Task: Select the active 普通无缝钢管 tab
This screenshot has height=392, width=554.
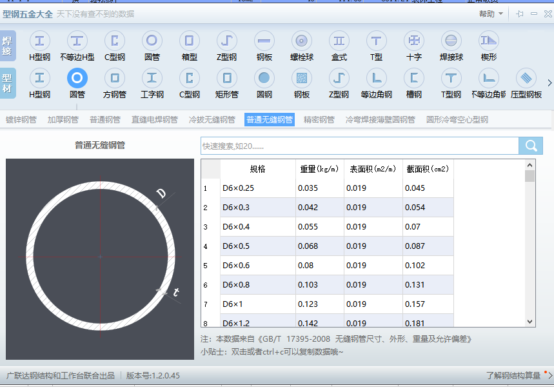Action: click(270, 120)
